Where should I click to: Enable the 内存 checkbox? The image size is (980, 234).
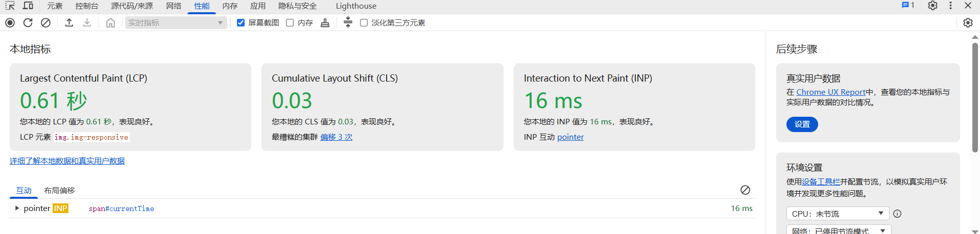290,23
